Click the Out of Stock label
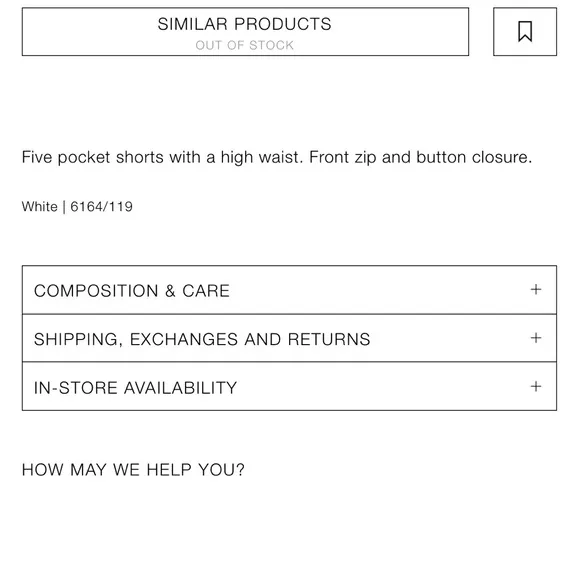Viewport: 580px width, 580px height. (245, 45)
